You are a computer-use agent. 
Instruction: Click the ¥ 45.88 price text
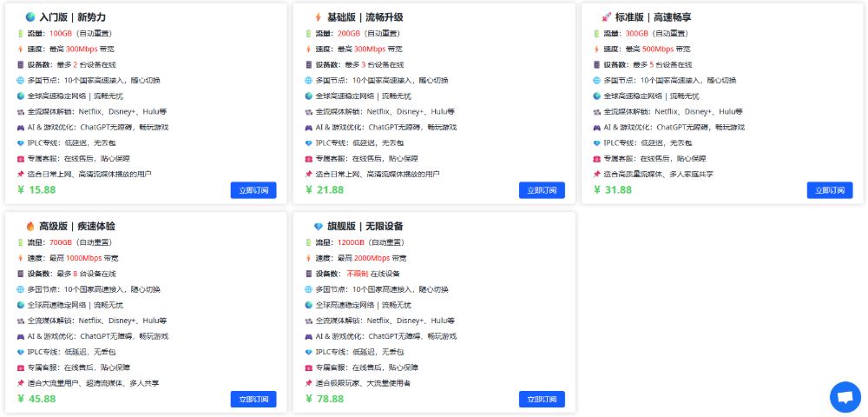coord(36,400)
